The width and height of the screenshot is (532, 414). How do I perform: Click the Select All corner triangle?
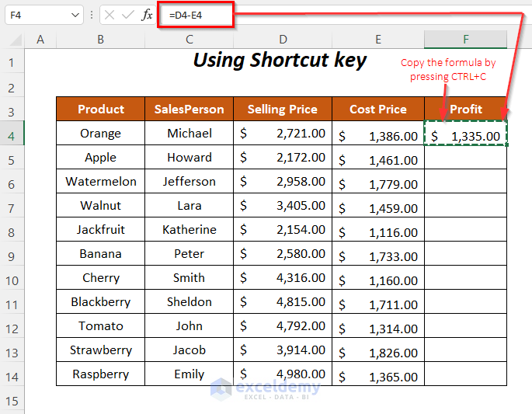click(x=13, y=40)
